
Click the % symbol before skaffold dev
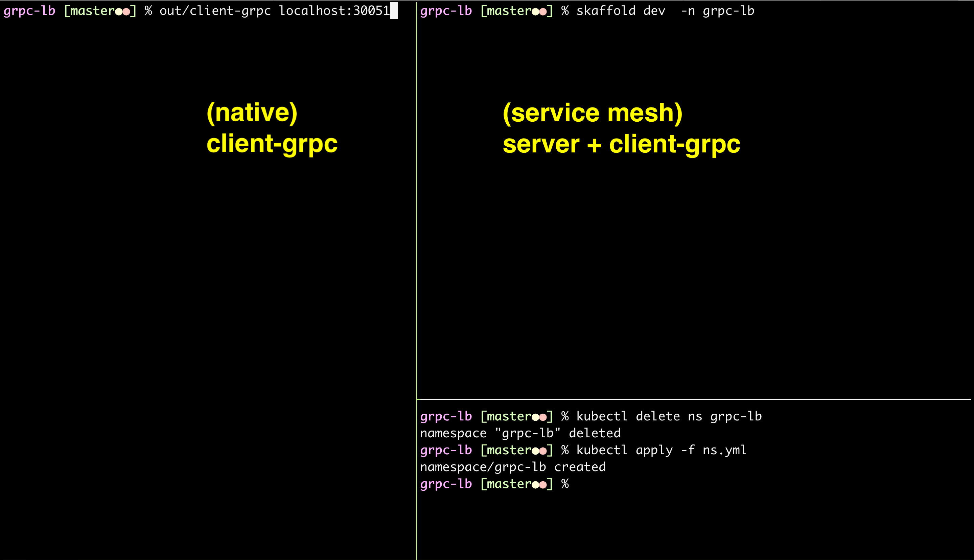564,11
